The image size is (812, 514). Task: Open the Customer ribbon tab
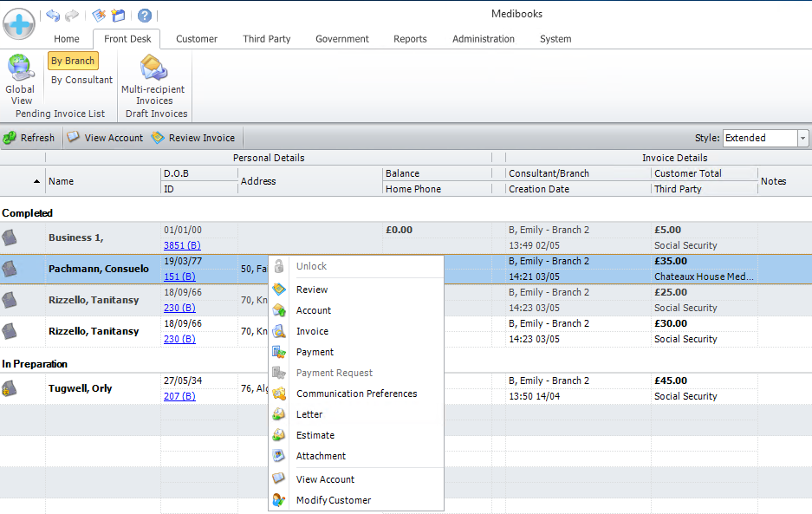[x=197, y=39]
